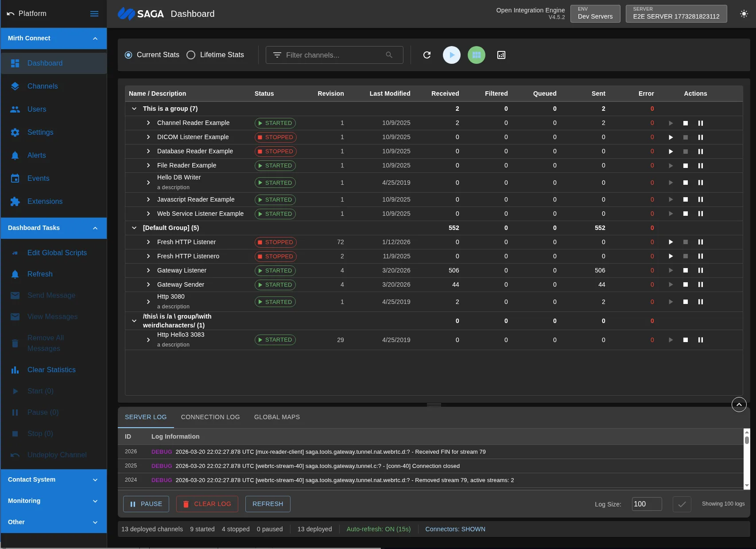Open the channel statistics chart icon
This screenshot has height=549, width=756.
501,55
